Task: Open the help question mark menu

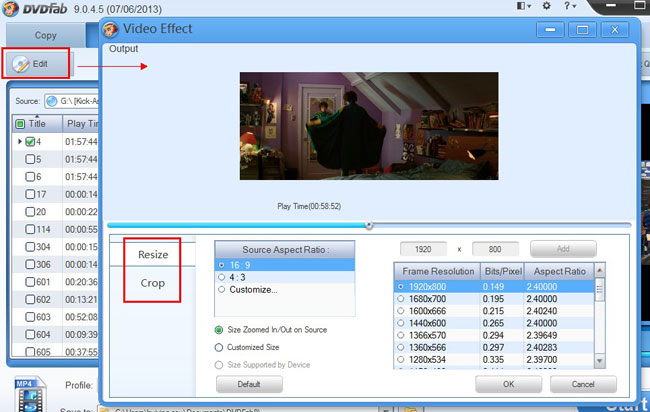Action: (570, 6)
